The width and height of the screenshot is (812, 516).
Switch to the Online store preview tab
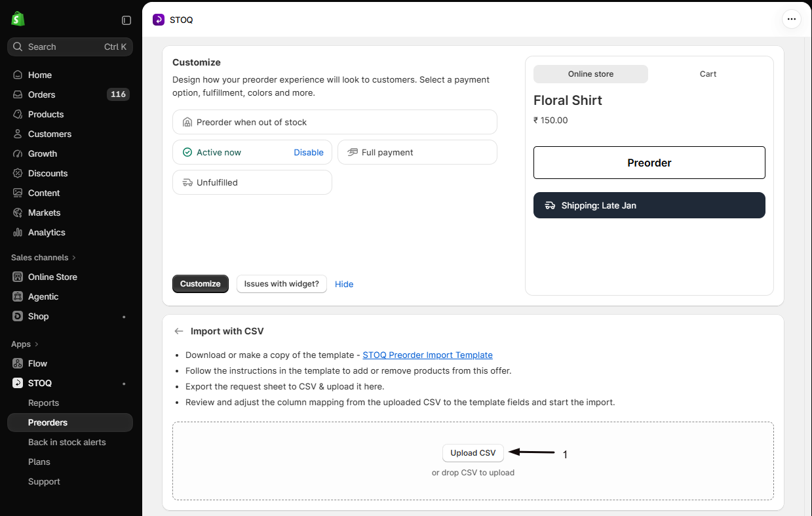point(590,74)
